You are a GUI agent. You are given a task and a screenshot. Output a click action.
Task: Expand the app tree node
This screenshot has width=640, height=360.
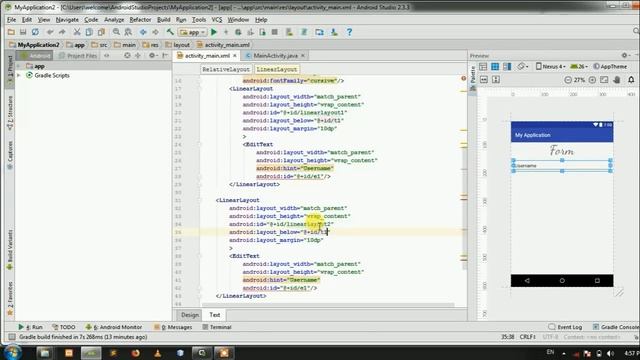pos(18,66)
